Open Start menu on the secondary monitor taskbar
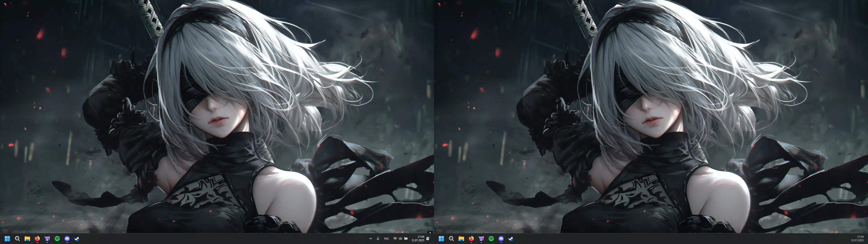Screen dimensions: 868x244 click(x=441, y=239)
